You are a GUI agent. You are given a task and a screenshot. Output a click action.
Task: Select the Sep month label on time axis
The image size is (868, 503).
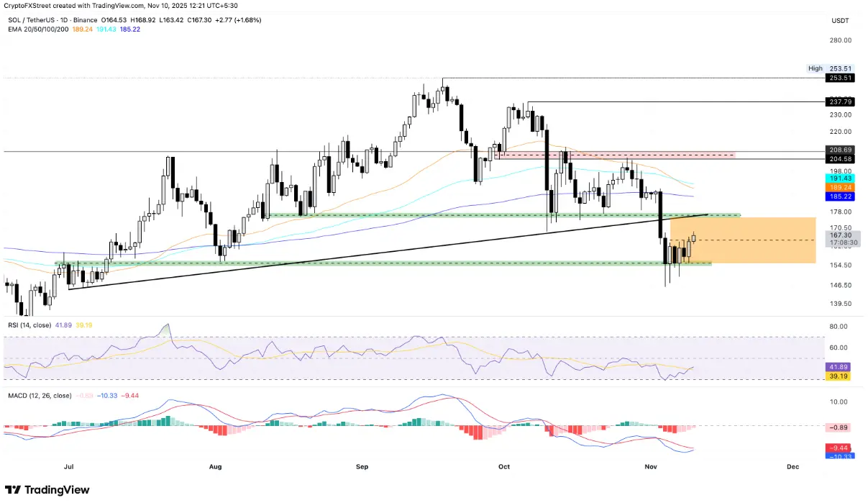[362, 466]
